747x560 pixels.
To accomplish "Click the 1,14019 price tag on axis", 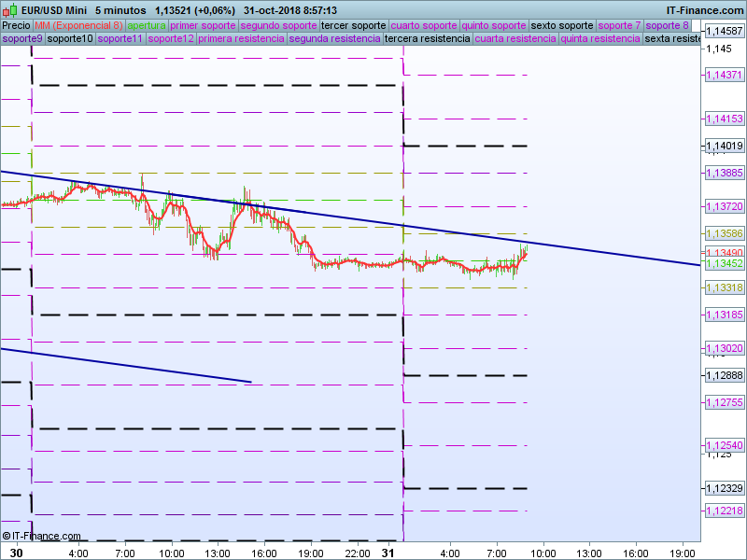I will pos(724,146).
